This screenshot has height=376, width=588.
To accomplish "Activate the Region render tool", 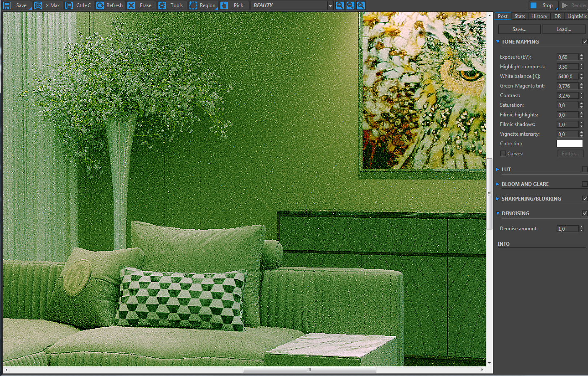I will (x=203, y=5).
